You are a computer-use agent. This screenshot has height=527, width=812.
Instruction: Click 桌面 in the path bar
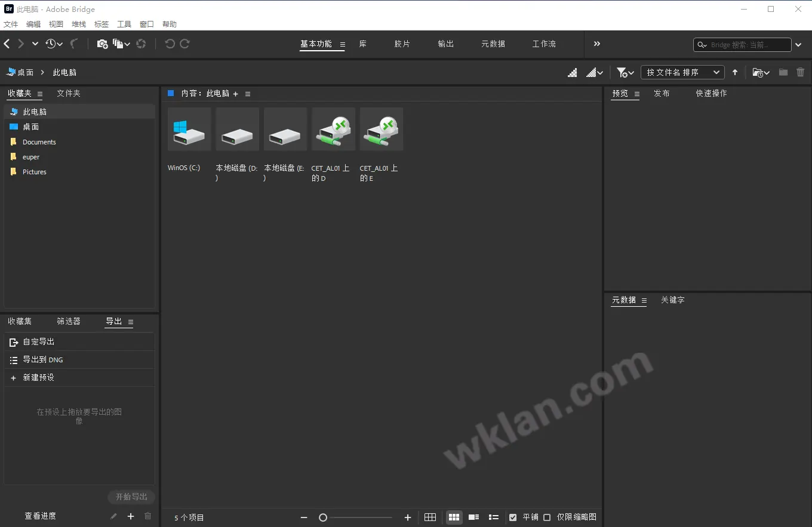(x=20, y=72)
